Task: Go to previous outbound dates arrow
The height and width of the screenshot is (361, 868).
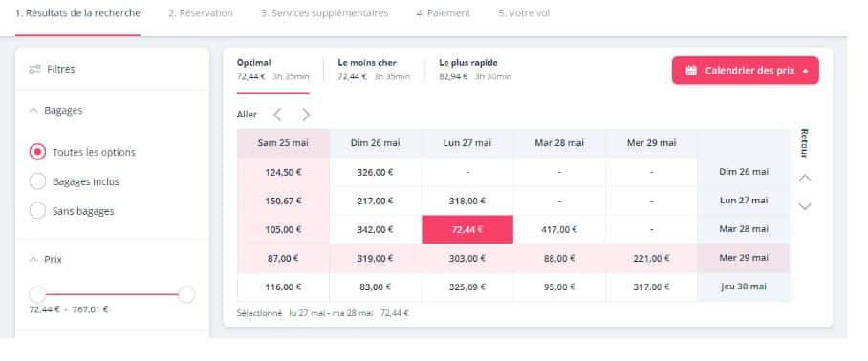Action: (x=277, y=115)
